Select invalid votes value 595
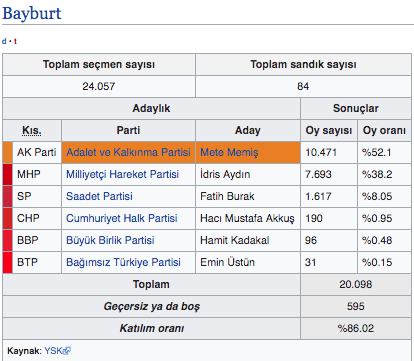This screenshot has height=361, width=414. pyautogui.click(x=356, y=306)
